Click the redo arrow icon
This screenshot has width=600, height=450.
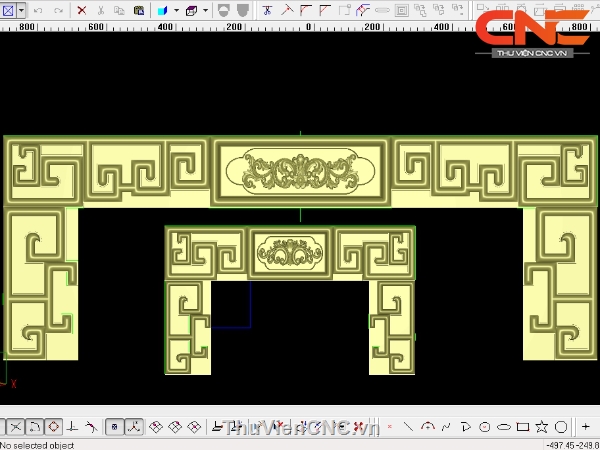pos(56,11)
